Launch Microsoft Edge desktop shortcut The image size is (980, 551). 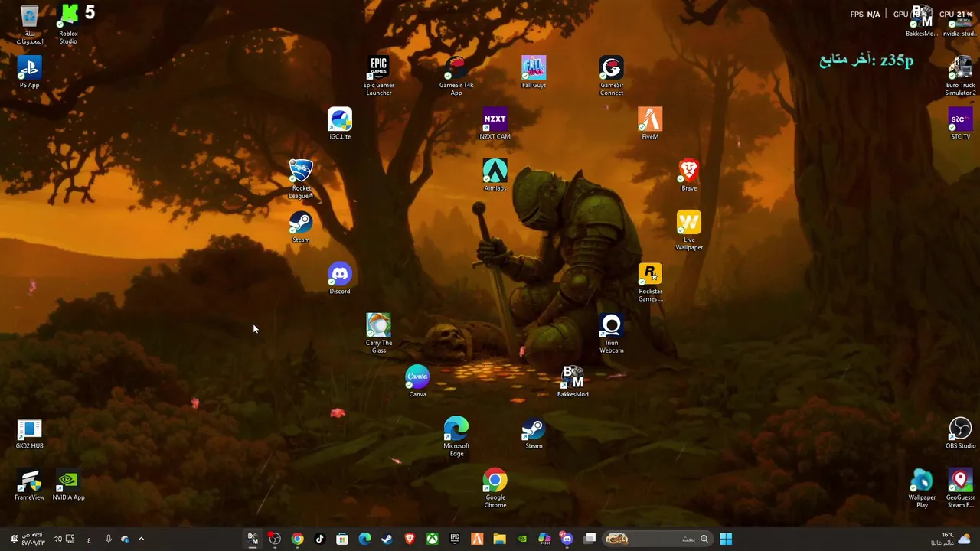click(x=456, y=436)
